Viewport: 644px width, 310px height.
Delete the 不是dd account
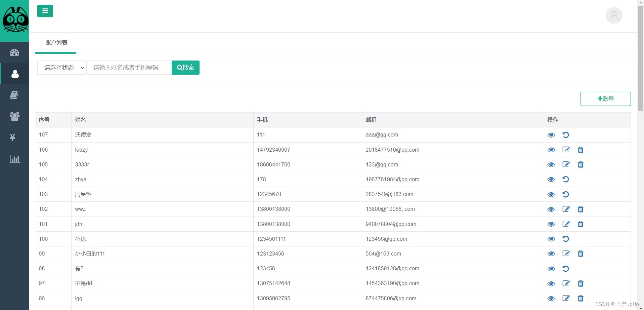point(581,283)
